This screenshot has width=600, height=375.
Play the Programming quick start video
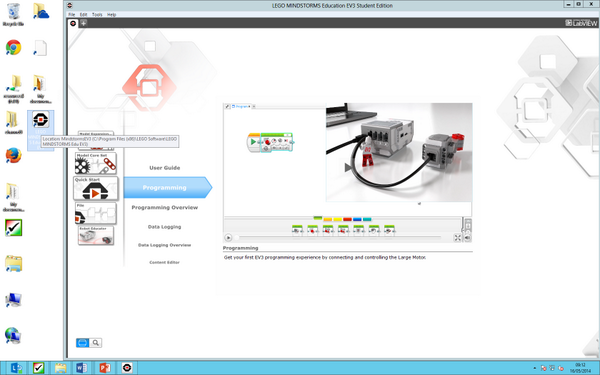tap(228, 238)
